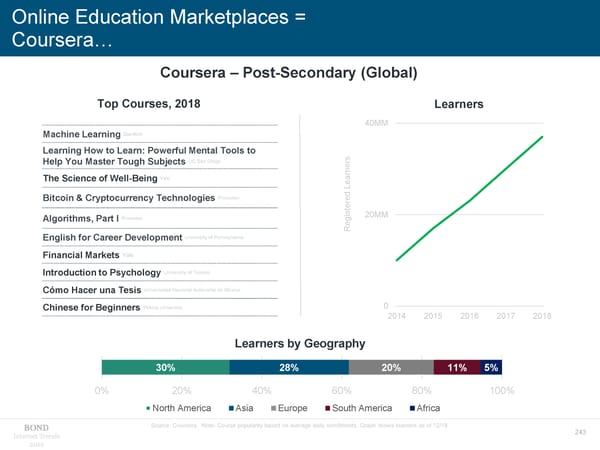This screenshot has height=450, width=600.
Task: Select the 11% maroon bar segment
Action: coord(457,367)
